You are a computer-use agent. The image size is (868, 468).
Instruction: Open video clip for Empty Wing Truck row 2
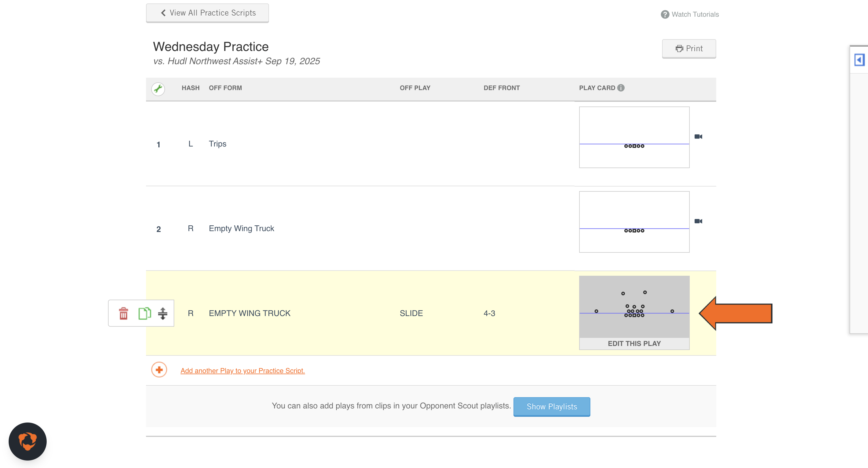[x=698, y=221]
